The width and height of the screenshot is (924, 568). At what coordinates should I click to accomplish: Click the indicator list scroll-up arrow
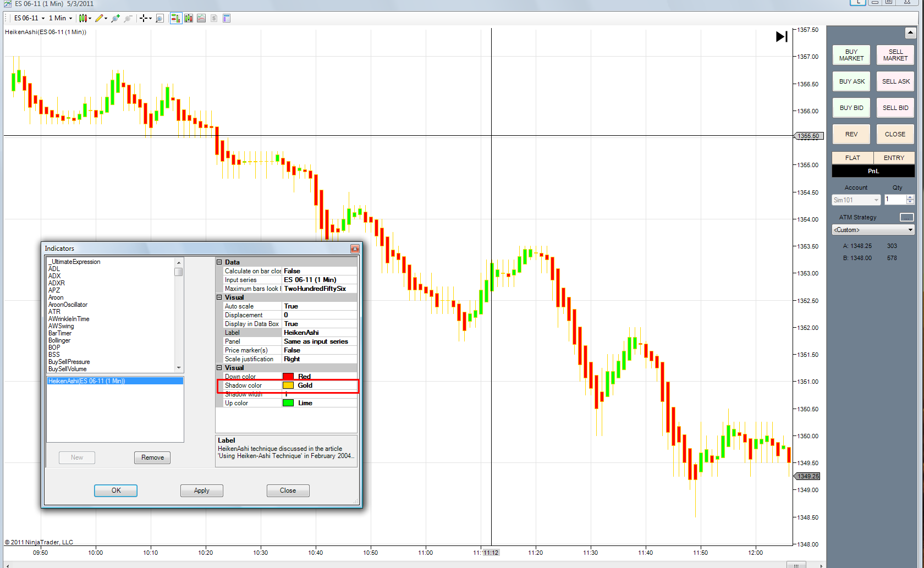tap(179, 262)
